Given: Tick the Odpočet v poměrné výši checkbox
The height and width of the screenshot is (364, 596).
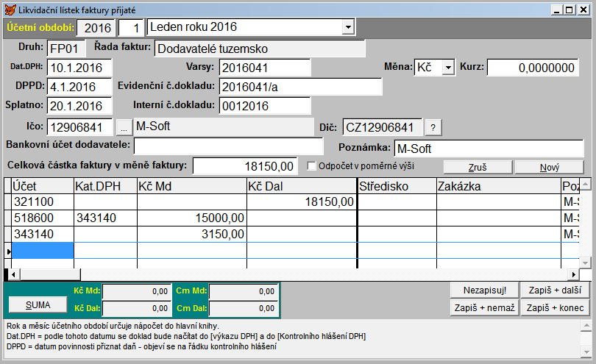Looking at the screenshot, I should (312, 166).
